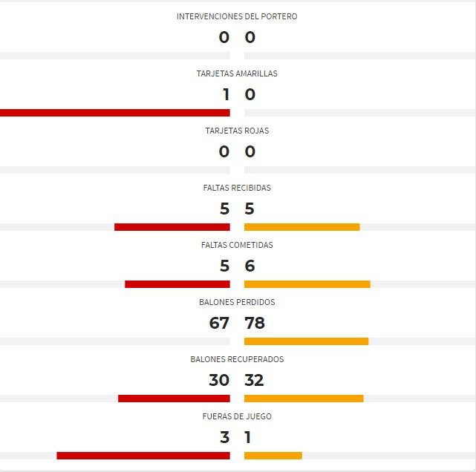Click the number 67 under Balones Perdidos
This screenshot has height=472, width=476.
point(219,323)
